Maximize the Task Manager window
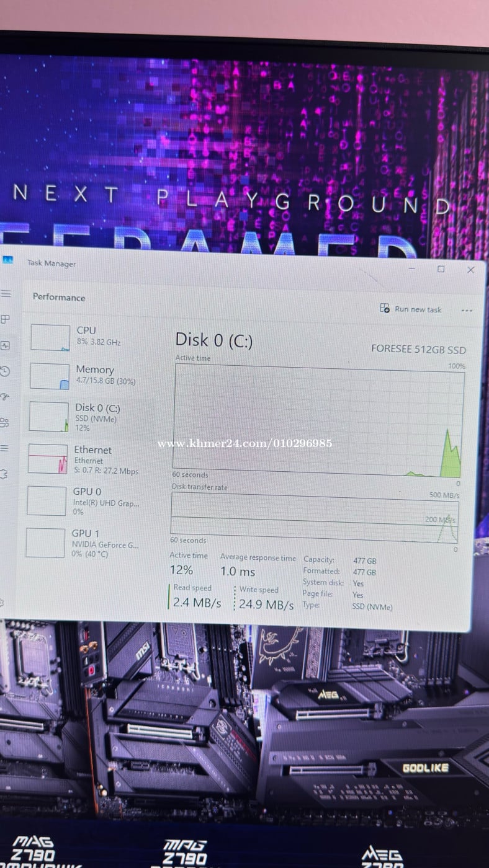The width and height of the screenshot is (489, 868). coord(441,269)
